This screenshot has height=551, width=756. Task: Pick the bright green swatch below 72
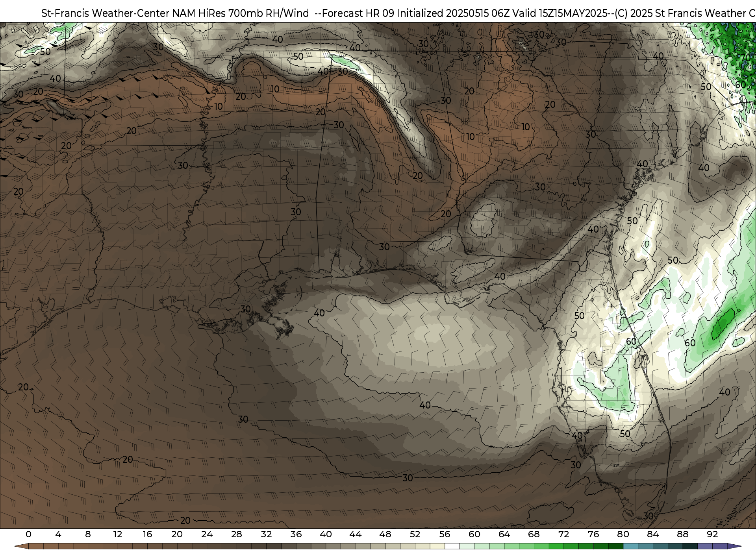[556, 546]
